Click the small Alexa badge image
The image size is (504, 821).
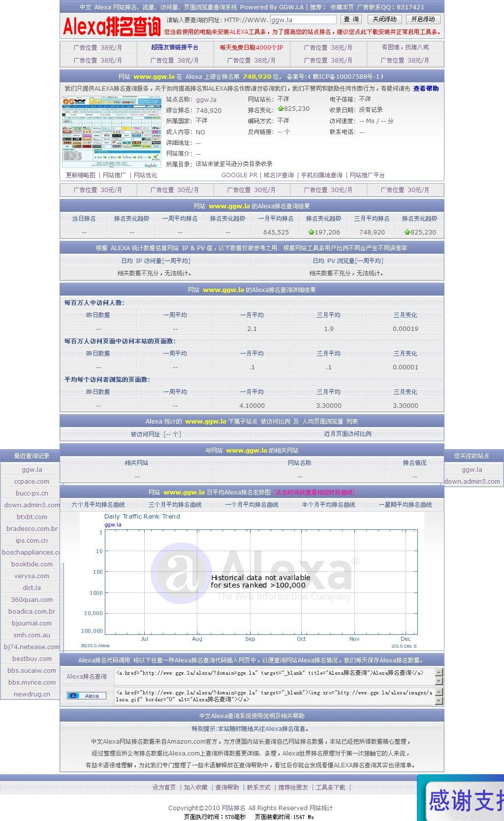pos(87,695)
